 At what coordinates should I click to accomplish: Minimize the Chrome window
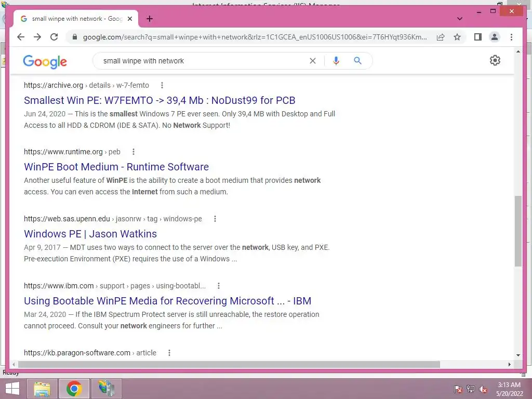(478, 11)
